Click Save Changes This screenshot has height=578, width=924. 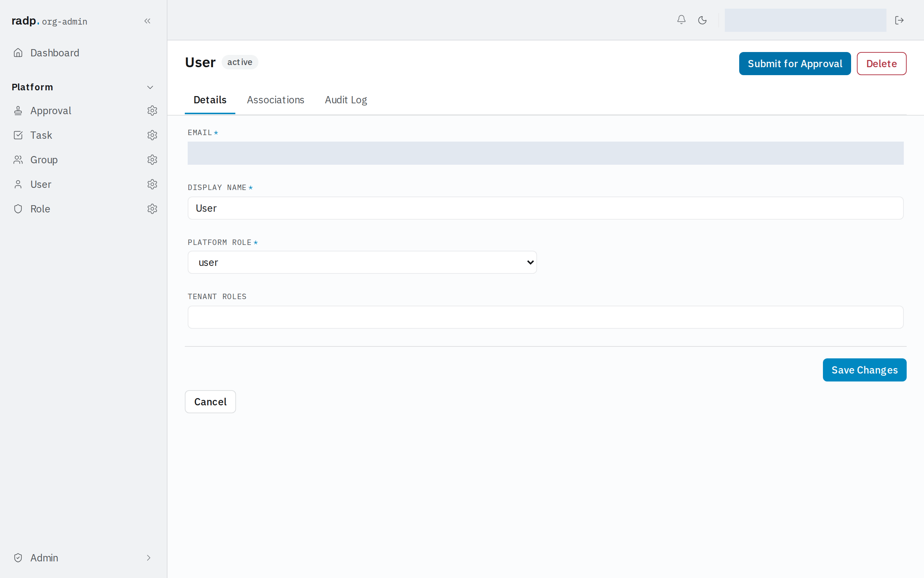point(864,370)
